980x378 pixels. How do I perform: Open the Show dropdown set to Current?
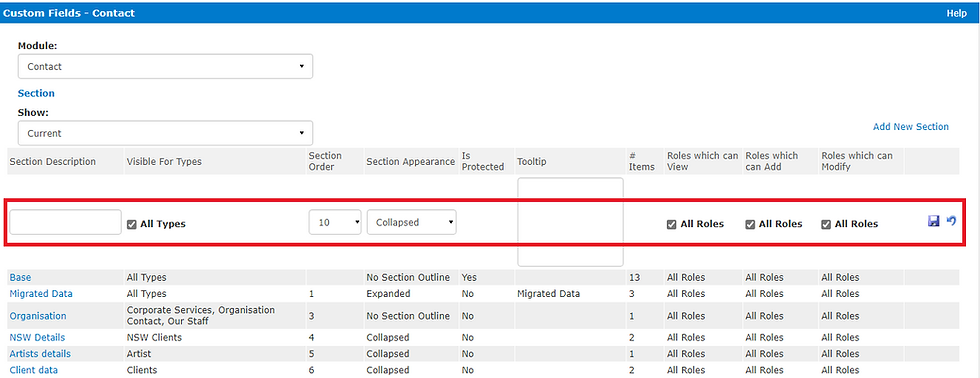(x=165, y=133)
